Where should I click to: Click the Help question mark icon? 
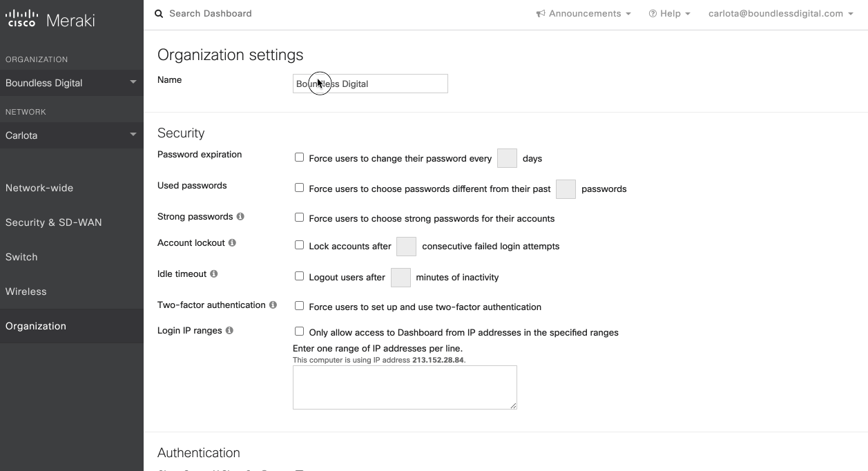point(653,14)
